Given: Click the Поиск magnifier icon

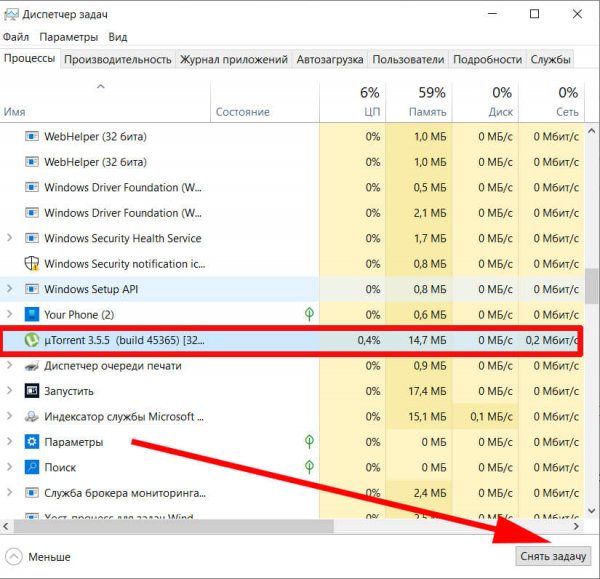Looking at the screenshot, I should coord(31,467).
